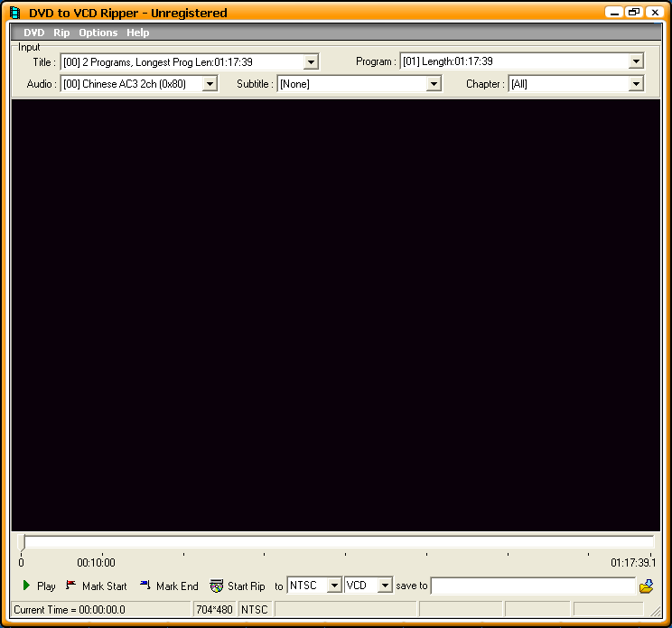Open the VCD output format dropdown
Image resolution: width=672 pixels, height=628 pixels.
[x=385, y=586]
